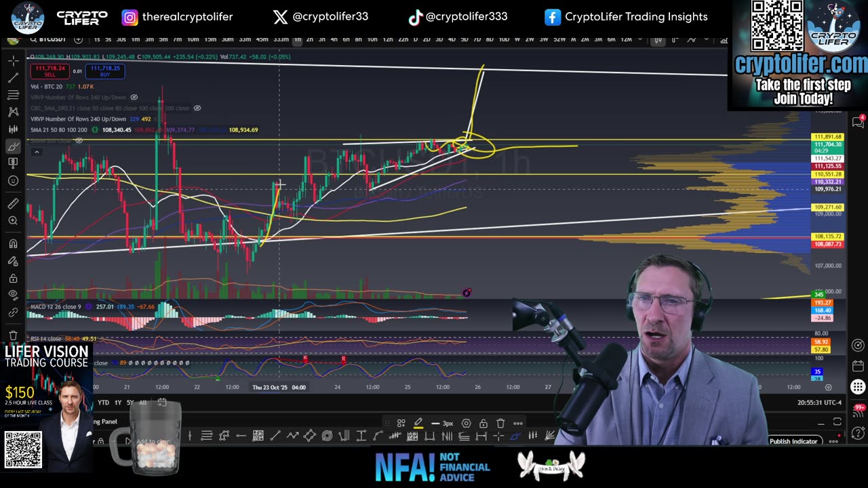Open the candlestick chart type selector
868x488 pixels.
(x=657, y=40)
